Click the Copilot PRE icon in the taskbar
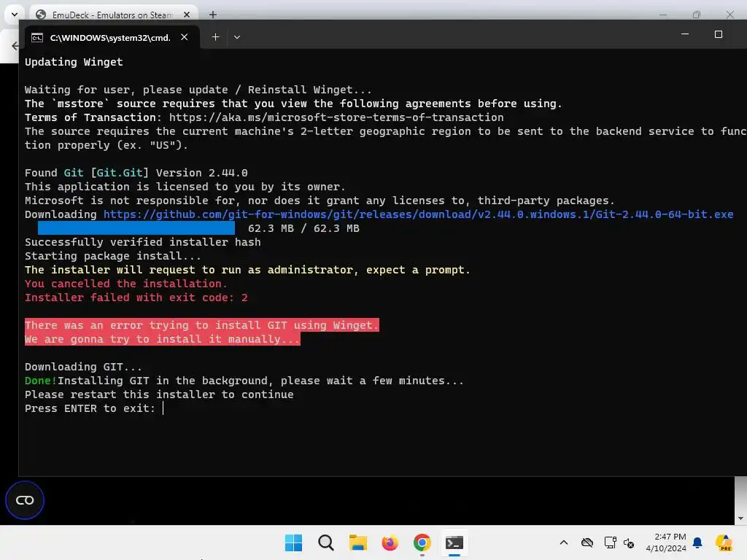747x560 pixels. point(723,542)
